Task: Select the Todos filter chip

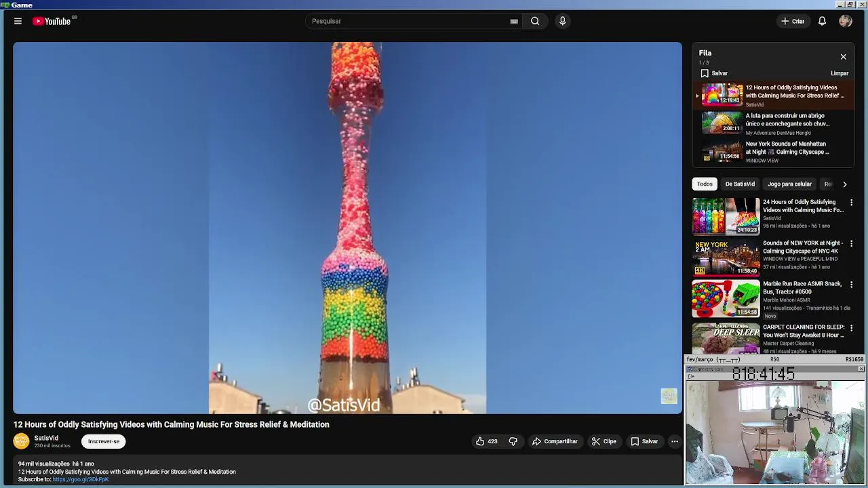Action: 705,184
